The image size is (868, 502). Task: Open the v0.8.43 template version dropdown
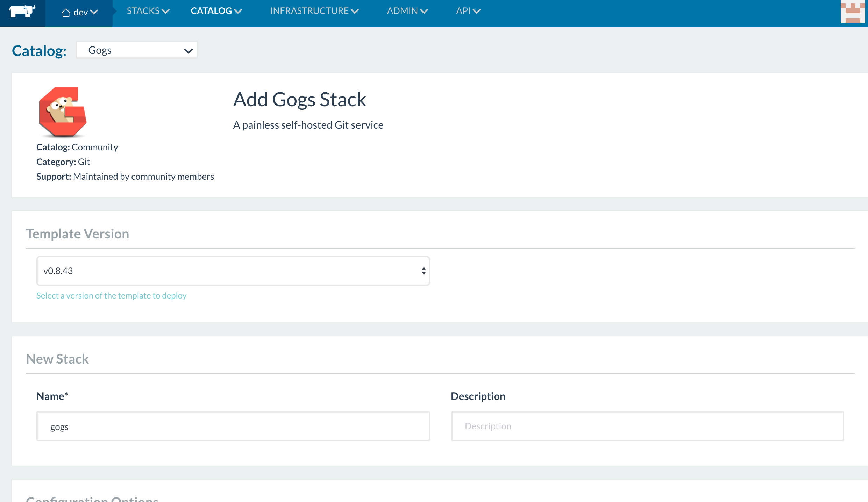233,271
